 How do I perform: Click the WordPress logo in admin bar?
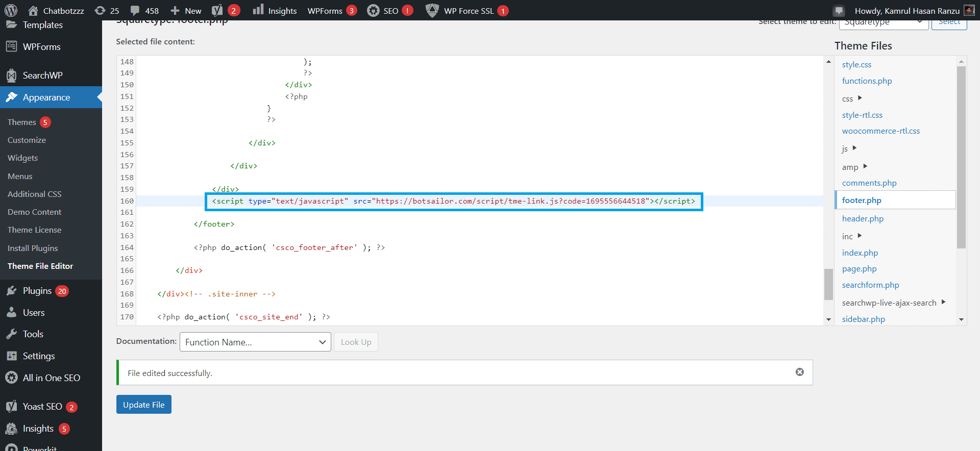pos(11,10)
